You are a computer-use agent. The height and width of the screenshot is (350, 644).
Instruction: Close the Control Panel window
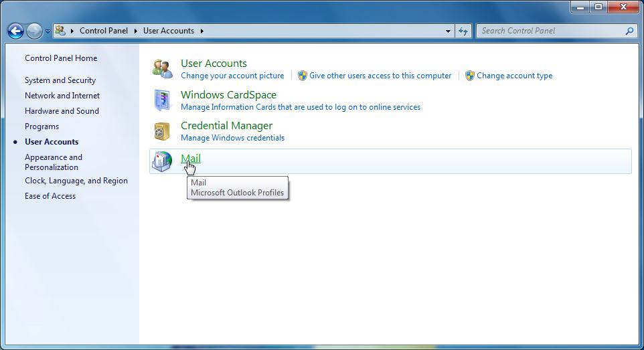pyautogui.click(x=623, y=7)
